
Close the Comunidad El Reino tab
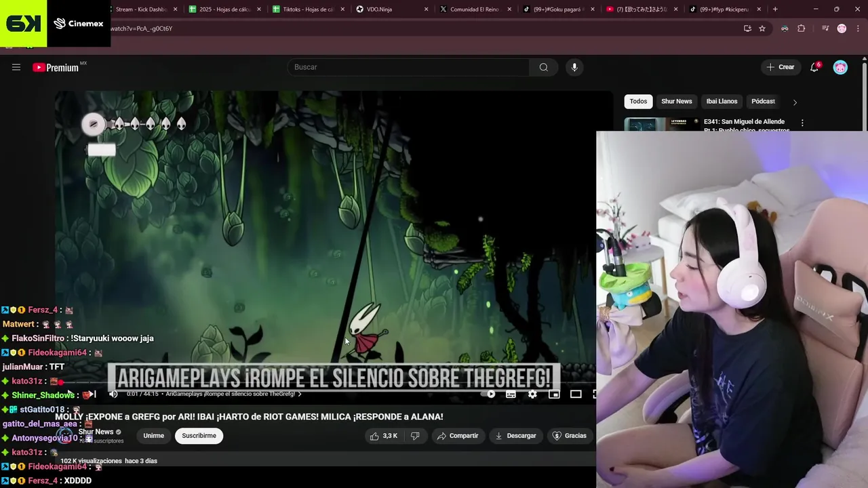[x=509, y=9]
